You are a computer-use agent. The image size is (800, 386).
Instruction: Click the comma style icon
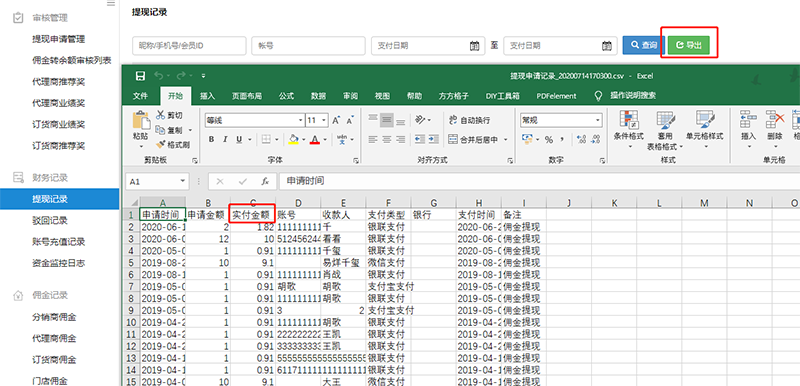tap(562, 139)
